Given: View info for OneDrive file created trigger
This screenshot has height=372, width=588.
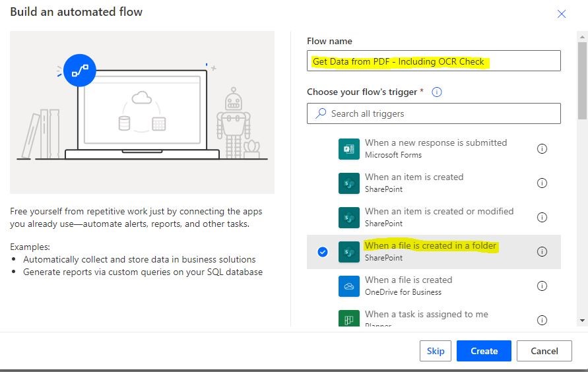Looking at the screenshot, I should [x=542, y=286].
